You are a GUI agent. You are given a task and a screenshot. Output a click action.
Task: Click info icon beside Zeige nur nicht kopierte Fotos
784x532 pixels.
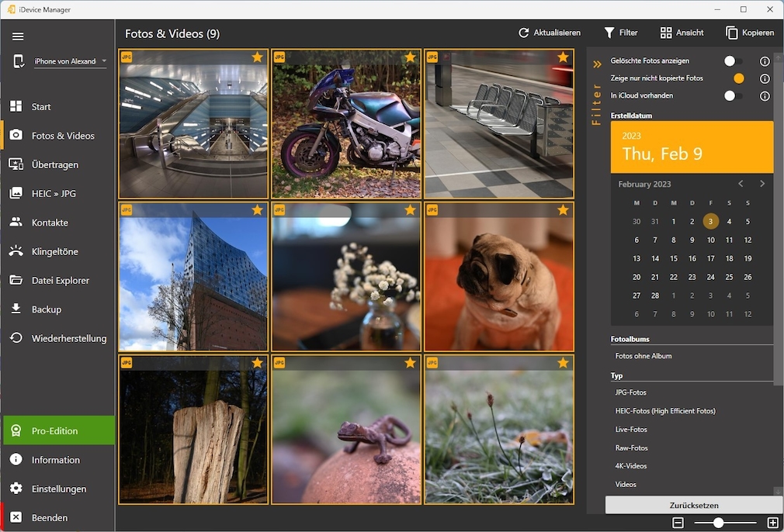pyautogui.click(x=765, y=78)
